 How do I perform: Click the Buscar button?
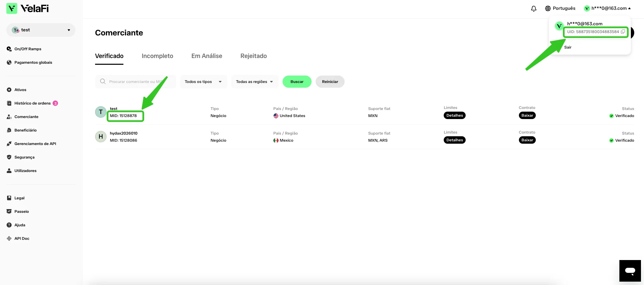[297, 82]
